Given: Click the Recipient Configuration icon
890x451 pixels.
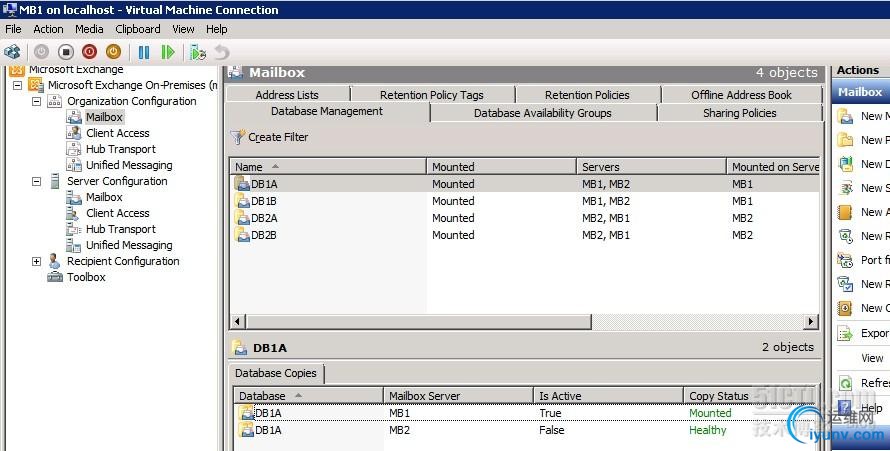Looking at the screenshot, I should (54, 261).
